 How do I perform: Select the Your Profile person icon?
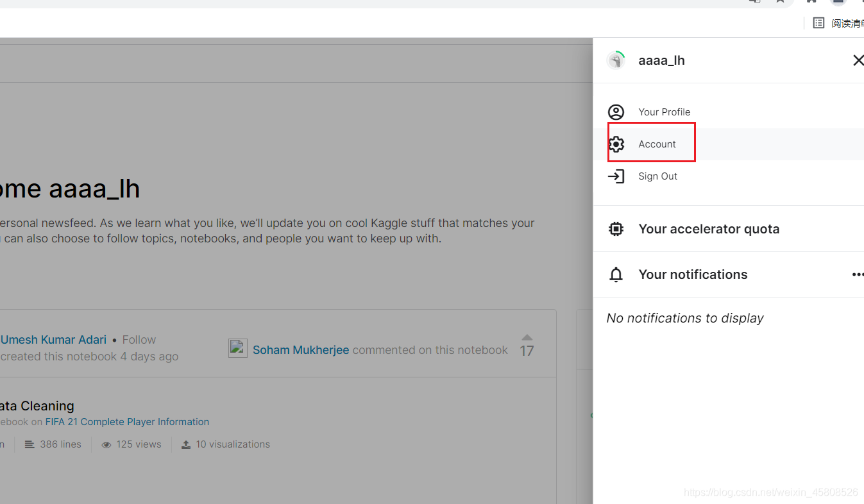(x=616, y=112)
